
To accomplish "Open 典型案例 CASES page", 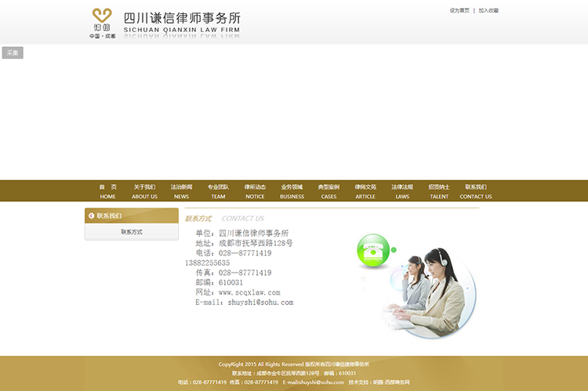I will click(x=328, y=191).
